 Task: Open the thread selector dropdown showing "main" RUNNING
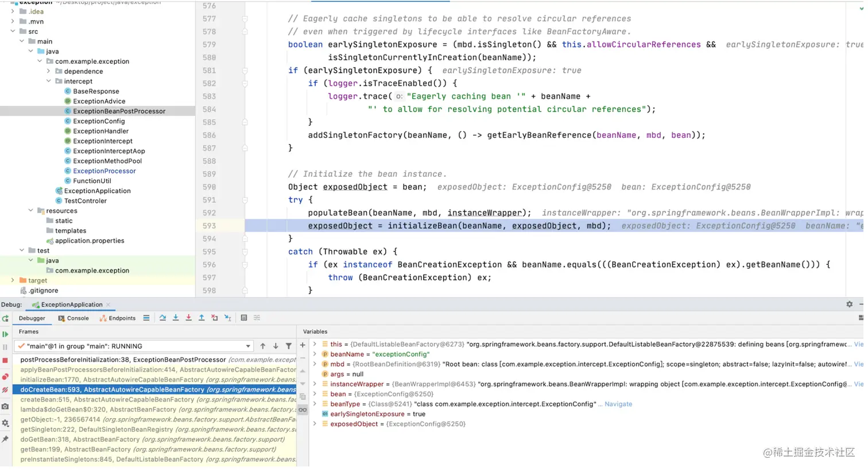tap(135, 346)
